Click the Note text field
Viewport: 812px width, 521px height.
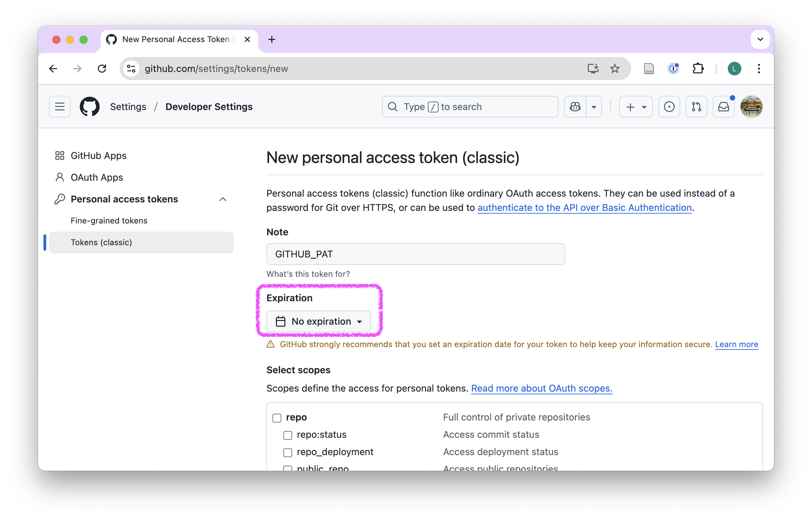coord(416,254)
